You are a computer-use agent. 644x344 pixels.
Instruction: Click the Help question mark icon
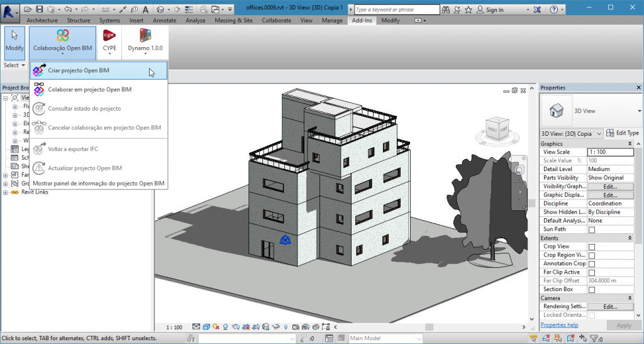click(553, 10)
